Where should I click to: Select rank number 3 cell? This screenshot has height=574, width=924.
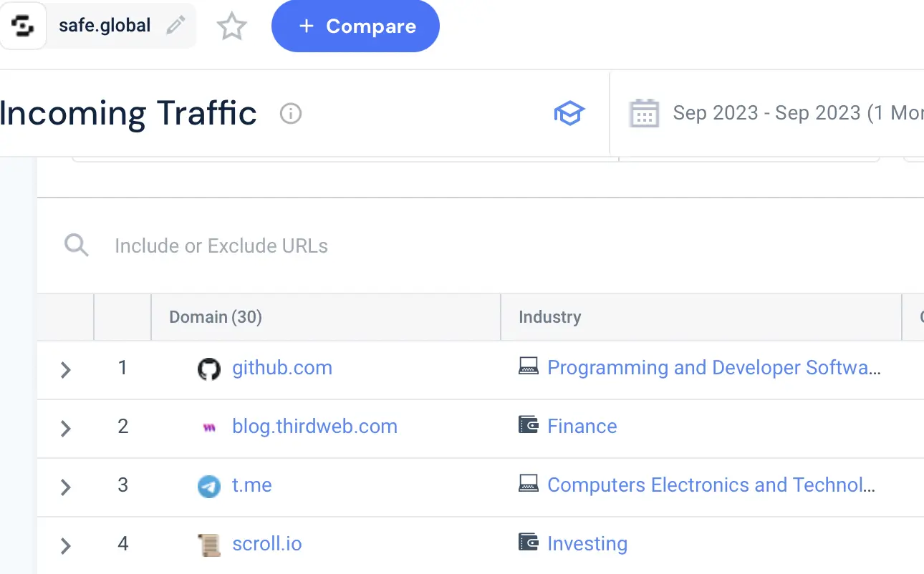point(122,485)
